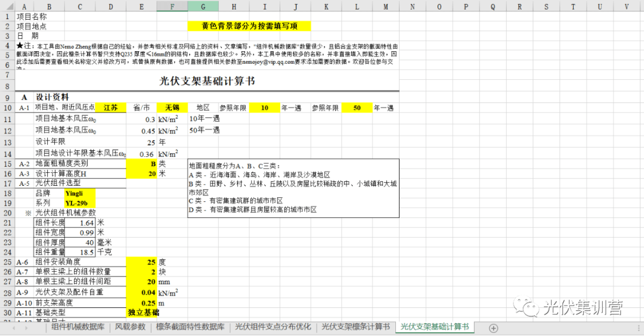644x336 pixels.
Task: Open the 光伏支架檩条计算书 sheet tab
Action: point(355,327)
